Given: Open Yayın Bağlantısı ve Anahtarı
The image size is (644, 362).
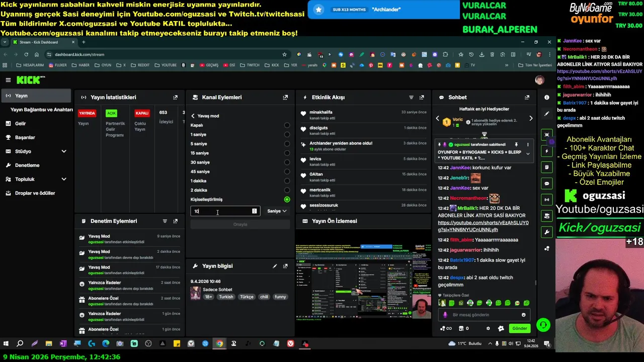Looking at the screenshot, I should point(42,110).
